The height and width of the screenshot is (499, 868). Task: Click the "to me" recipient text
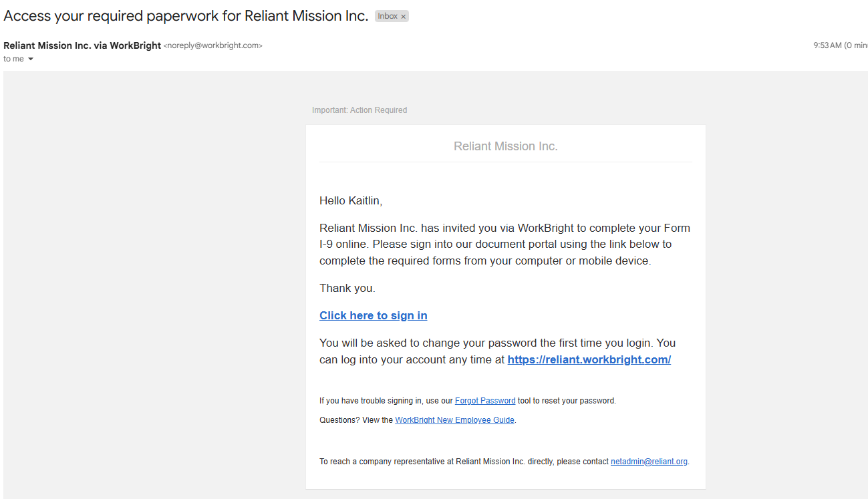(x=13, y=59)
